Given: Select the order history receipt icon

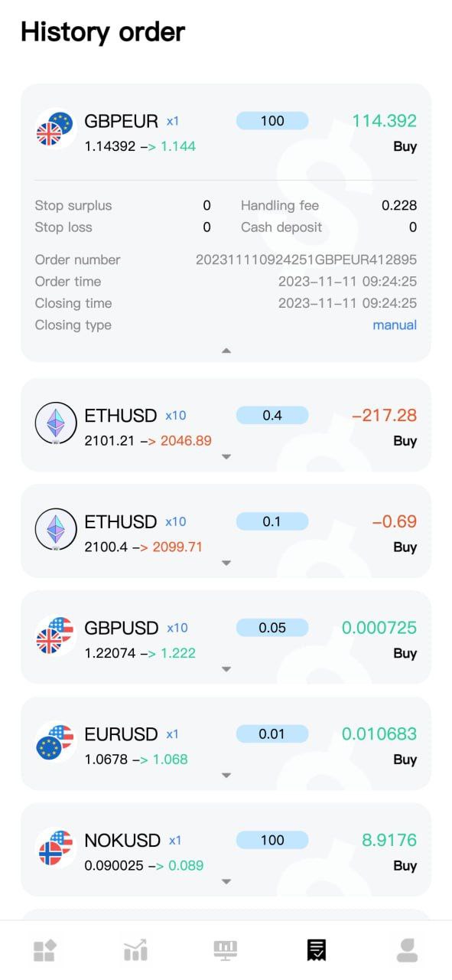Looking at the screenshot, I should (316, 951).
